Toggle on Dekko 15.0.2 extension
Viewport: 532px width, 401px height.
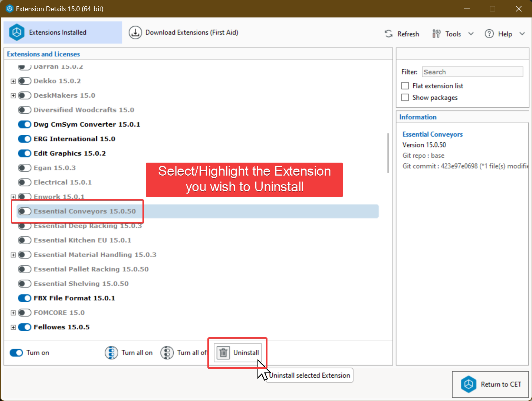click(24, 81)
